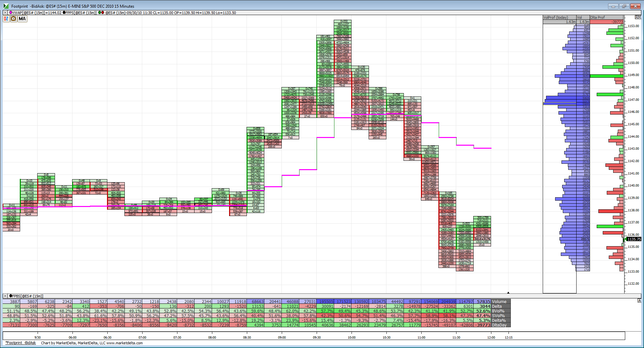
Task: Restore down the Footprint chart window
Action: coord(624,6)
